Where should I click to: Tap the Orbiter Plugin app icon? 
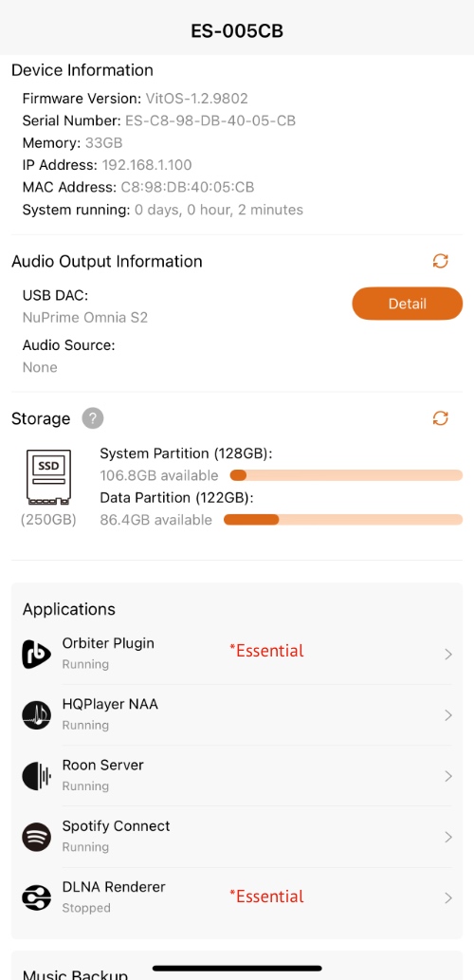(x=37, y=654)
